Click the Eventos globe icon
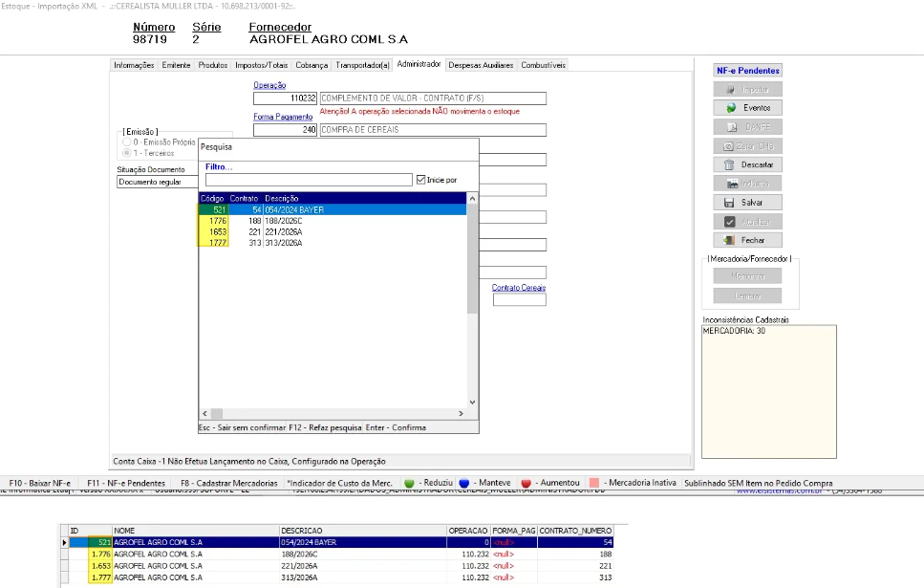Viewport: 924px width, 588px height. [x=731, y=108]
